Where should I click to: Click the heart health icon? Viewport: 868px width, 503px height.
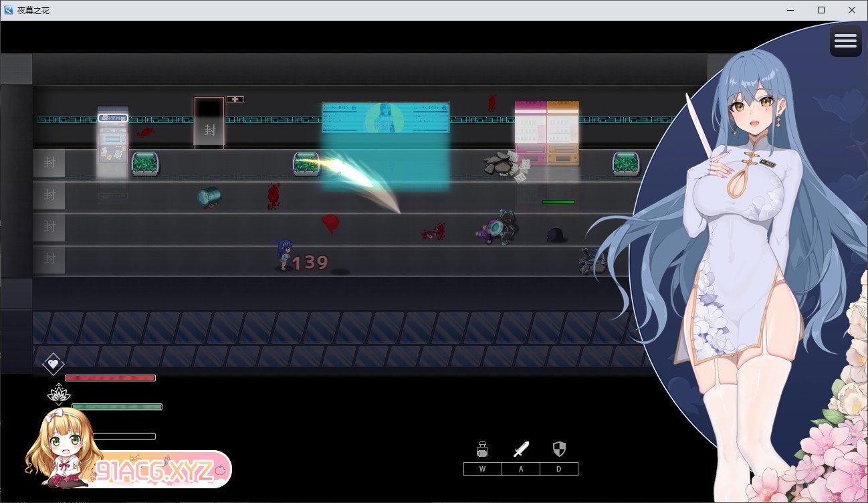[53, 364]
